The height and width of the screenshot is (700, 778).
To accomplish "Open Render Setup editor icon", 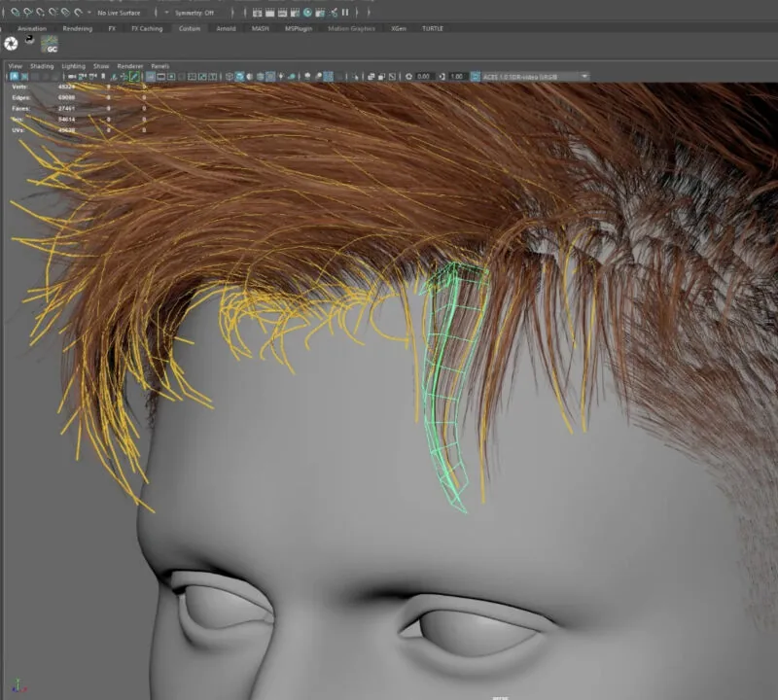I will pos(320,13).
